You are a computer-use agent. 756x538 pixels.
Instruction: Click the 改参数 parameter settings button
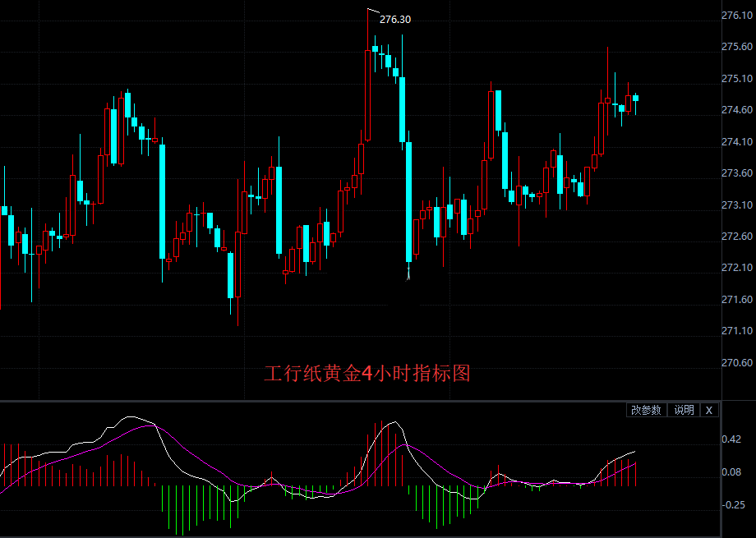[646, 409]
